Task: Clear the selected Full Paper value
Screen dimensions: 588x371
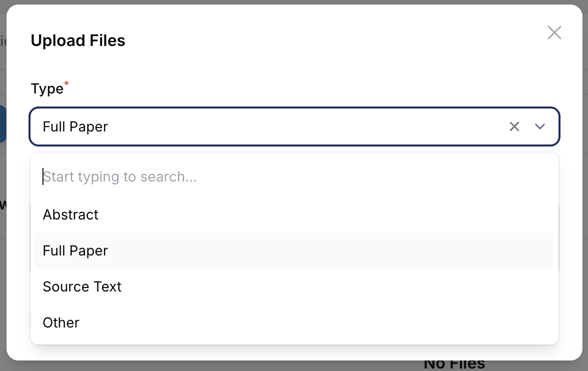Action: (x=514, y=126)
